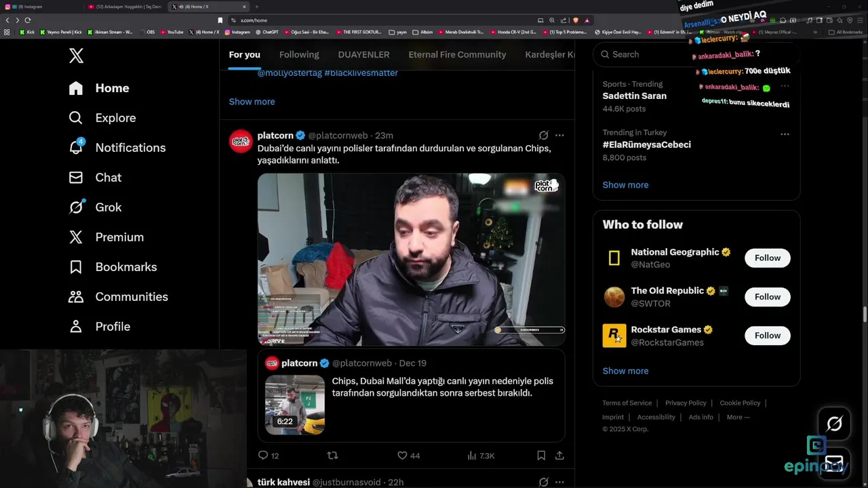Open the floating Grok button
This screenshot has width=868, height=488.
[834, 424]
